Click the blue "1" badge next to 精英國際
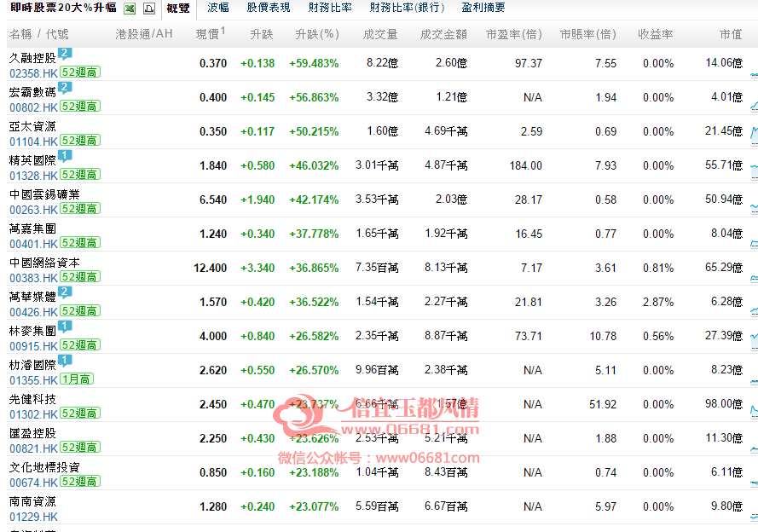758x532 pixels. 65,155
